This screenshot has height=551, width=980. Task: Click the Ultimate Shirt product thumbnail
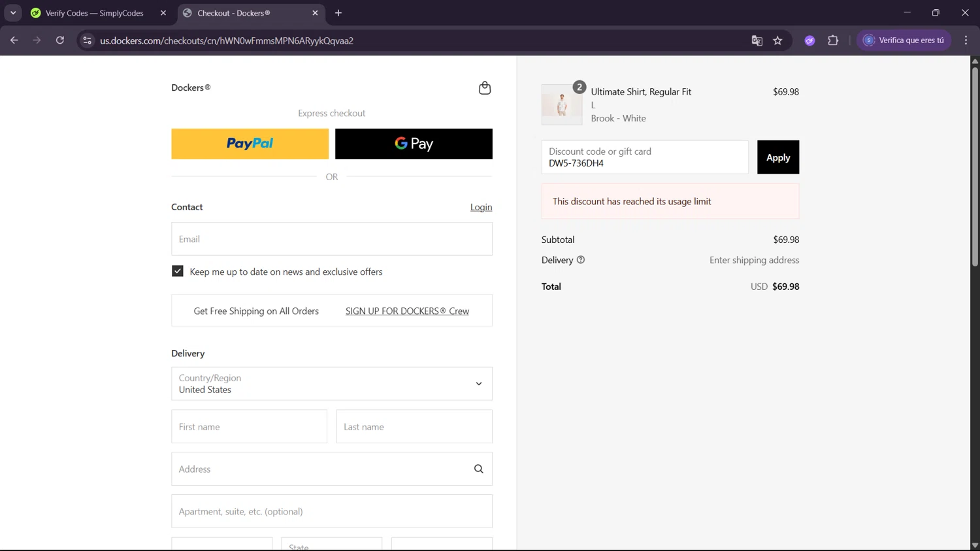pyautogui.click(x=562, y=104)
